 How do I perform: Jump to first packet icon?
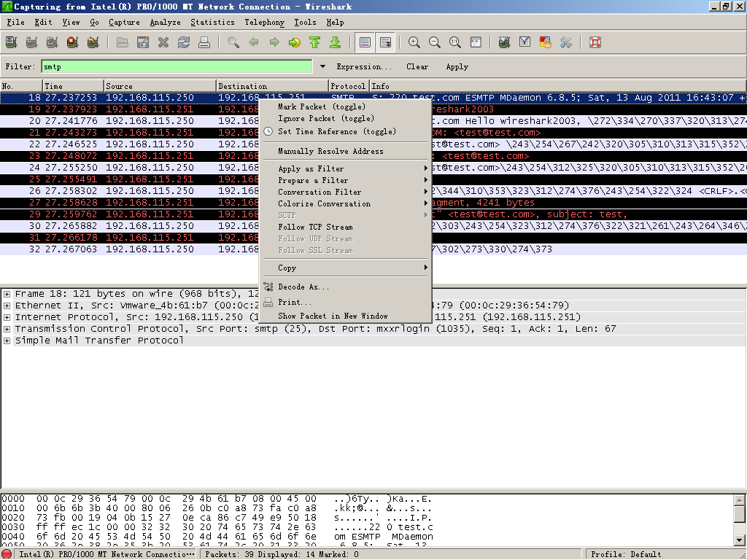pos(315,42)
